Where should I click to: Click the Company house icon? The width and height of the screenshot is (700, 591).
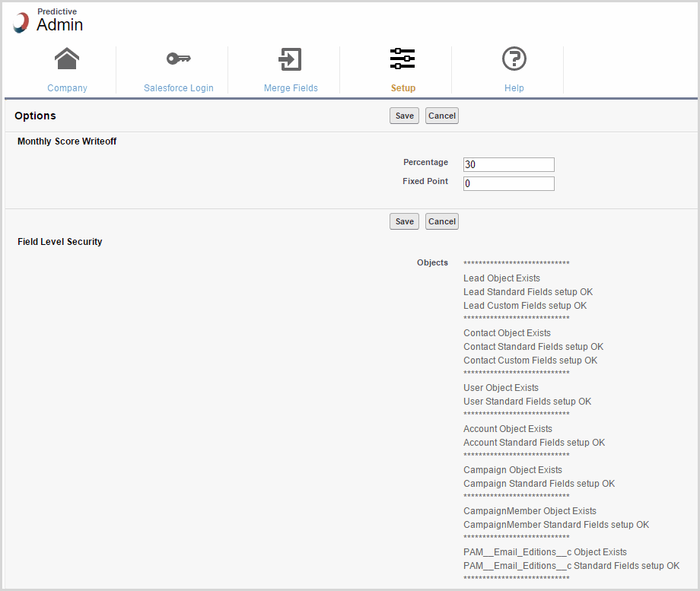click(x=67, y=59)
